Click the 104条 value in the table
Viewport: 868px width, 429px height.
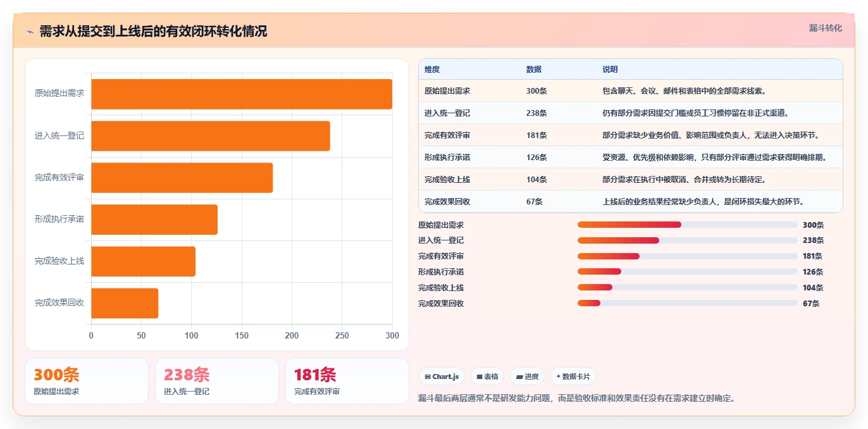pyautogui.click(x=536, y=180)
